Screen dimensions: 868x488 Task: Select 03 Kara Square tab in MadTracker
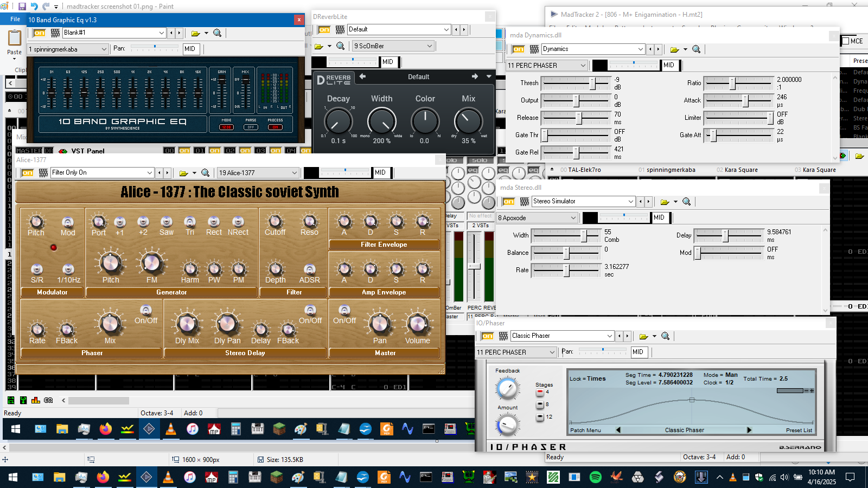tap(815, 170)
